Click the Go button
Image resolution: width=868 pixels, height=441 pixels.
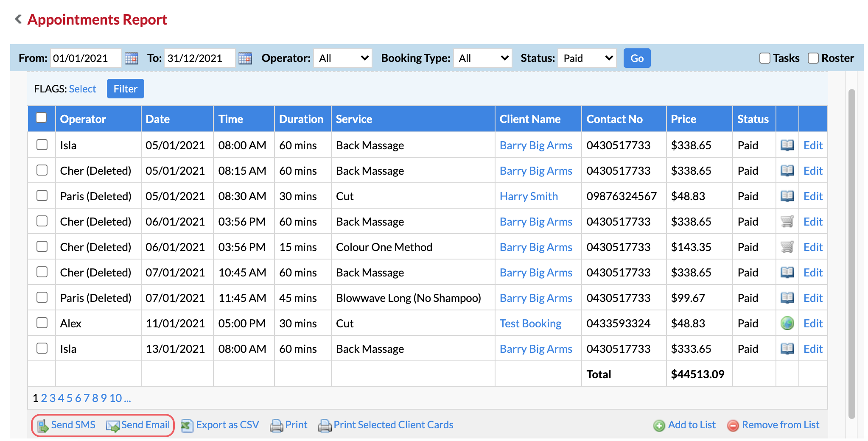637,58
